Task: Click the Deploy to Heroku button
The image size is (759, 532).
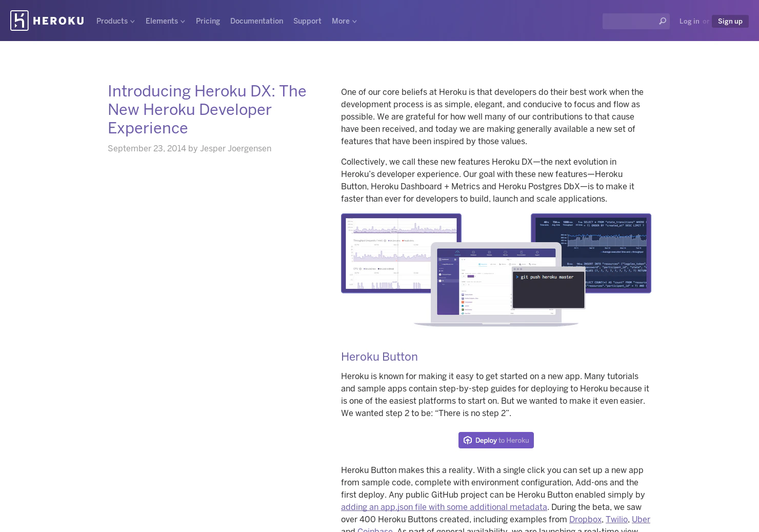Action: tap(496, 440)
